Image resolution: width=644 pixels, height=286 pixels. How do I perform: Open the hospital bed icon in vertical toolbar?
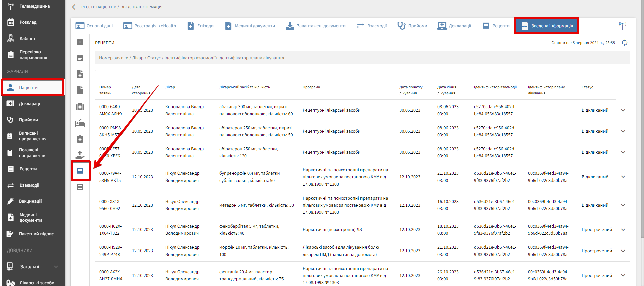click(x=80, y=123)
